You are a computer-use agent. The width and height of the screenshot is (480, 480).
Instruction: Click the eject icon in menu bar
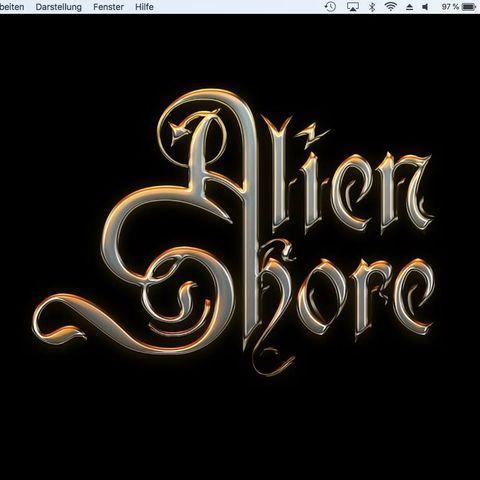point(409,7)
